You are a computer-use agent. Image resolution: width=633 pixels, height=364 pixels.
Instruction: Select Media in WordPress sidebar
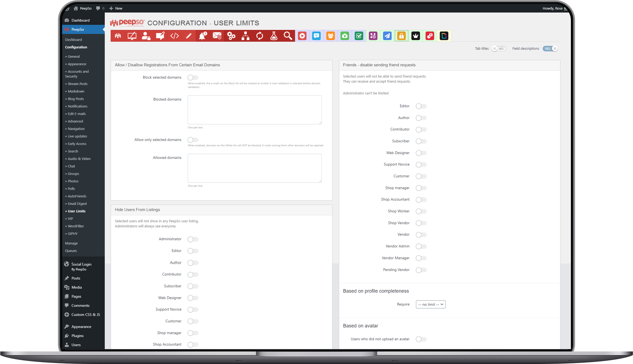77,287
